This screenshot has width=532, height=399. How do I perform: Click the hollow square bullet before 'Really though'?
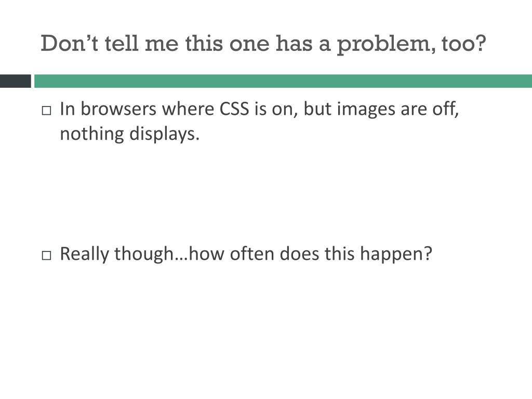click(46, 256)
